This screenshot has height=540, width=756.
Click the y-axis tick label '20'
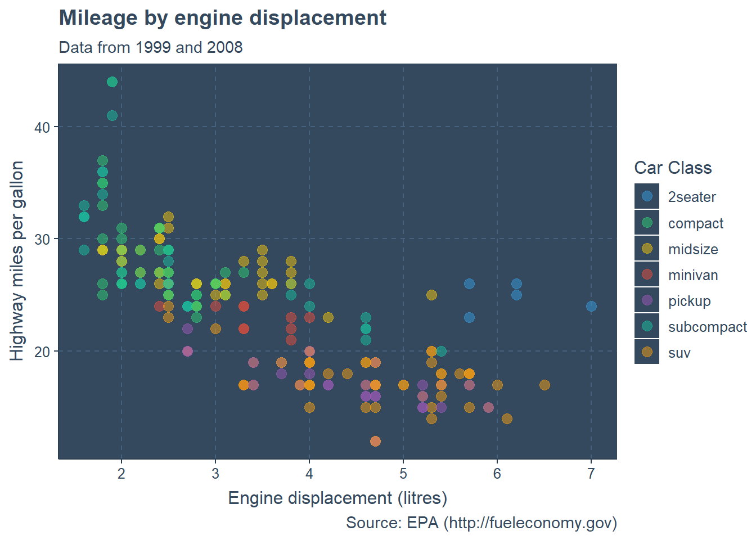tap(42, 352)
